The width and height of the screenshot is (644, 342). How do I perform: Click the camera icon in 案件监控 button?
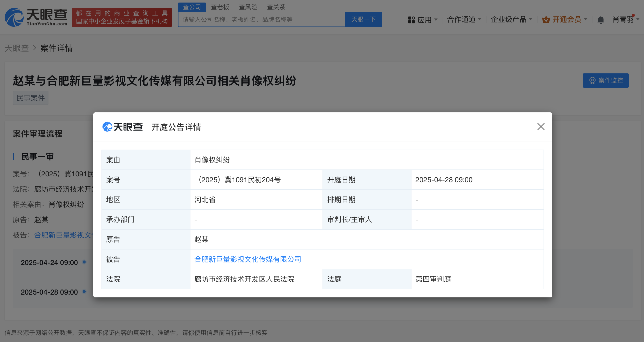pyautogui.click(x=592, y=81)
